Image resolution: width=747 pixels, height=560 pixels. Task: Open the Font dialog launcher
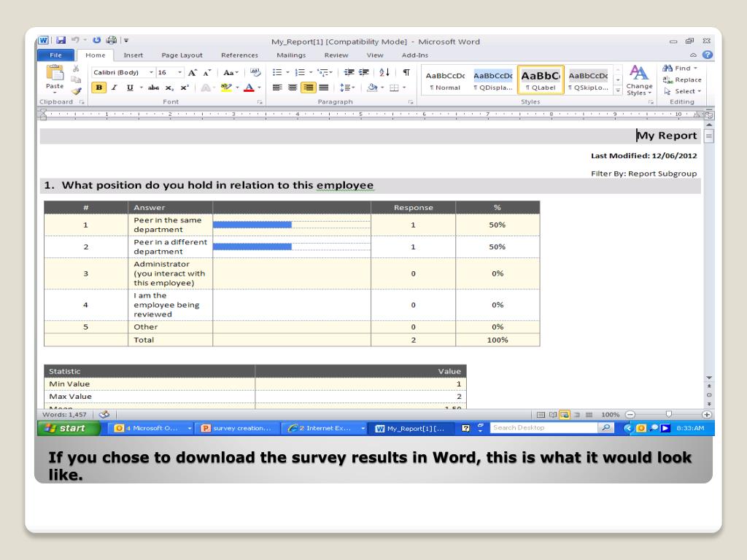(260, 102)
